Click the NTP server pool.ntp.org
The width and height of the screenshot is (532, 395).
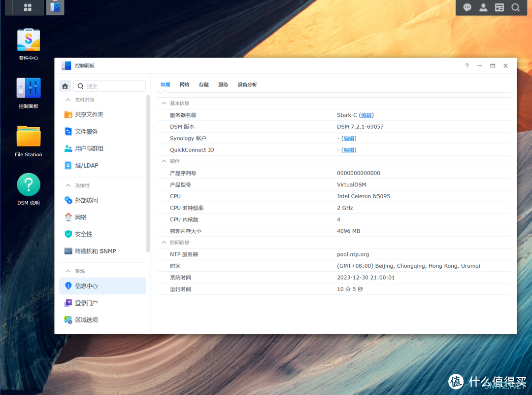coord(353,254)
